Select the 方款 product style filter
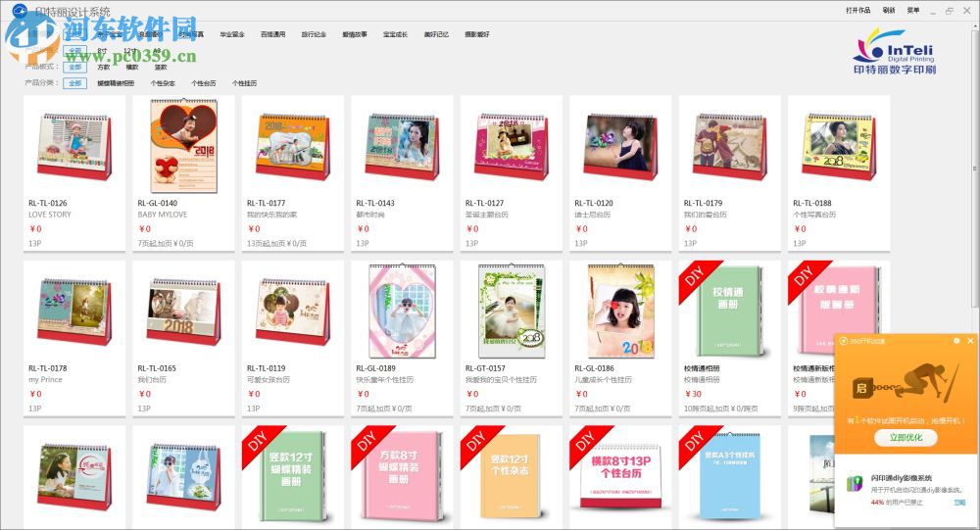Viewport: 980px width, 530px height. click(104, 67)
